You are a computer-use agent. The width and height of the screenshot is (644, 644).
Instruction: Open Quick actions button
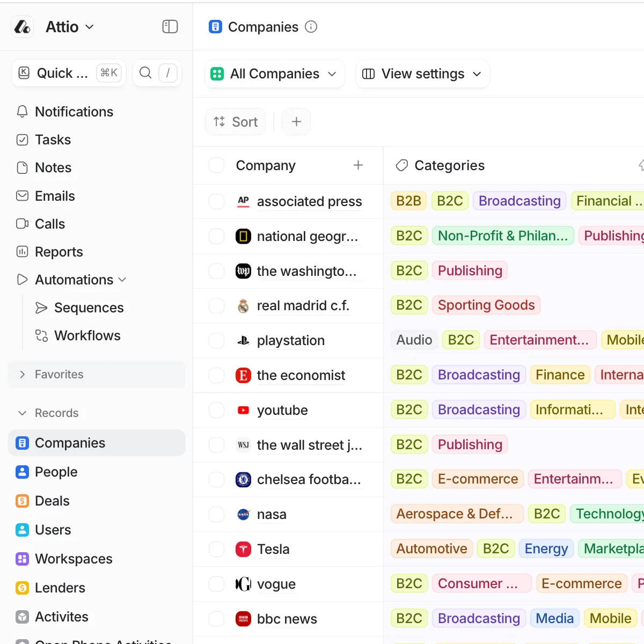69,73
